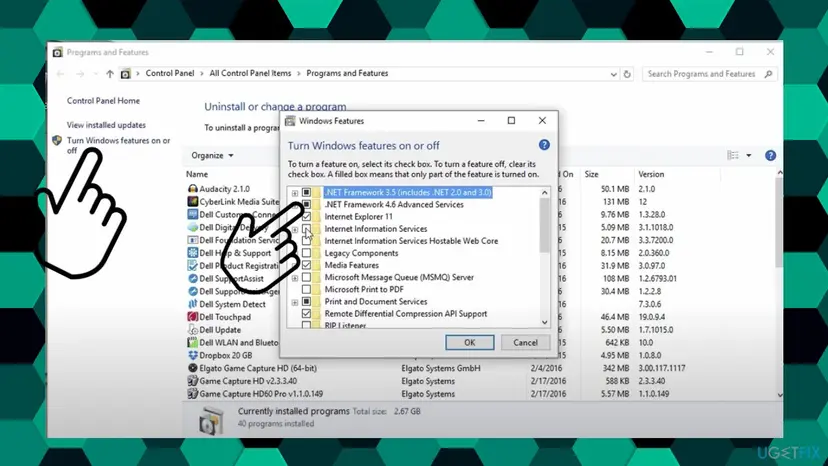Open the Organize dropdown menu
828x466 pixels.
[x=212, y=155]
